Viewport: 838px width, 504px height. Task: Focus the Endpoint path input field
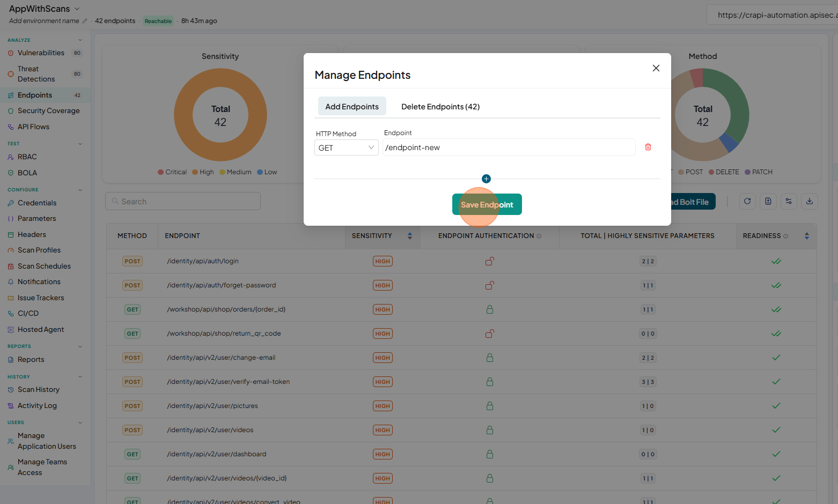tap(509, 147)
